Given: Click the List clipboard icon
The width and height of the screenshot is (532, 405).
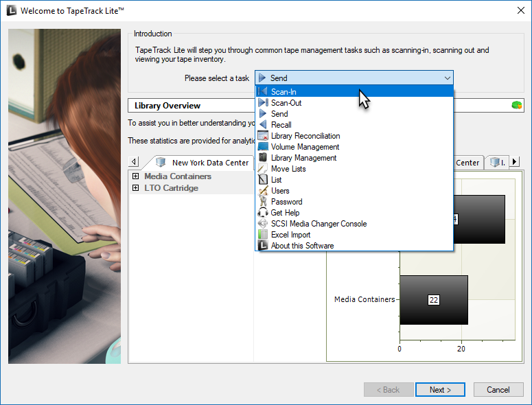Looking at the screenshot, I should coord(263,179).
